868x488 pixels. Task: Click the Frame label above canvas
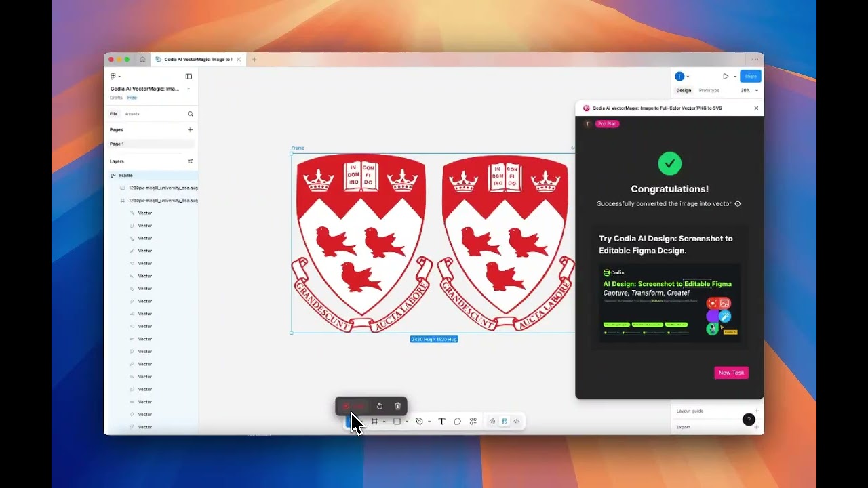point(298,148)
